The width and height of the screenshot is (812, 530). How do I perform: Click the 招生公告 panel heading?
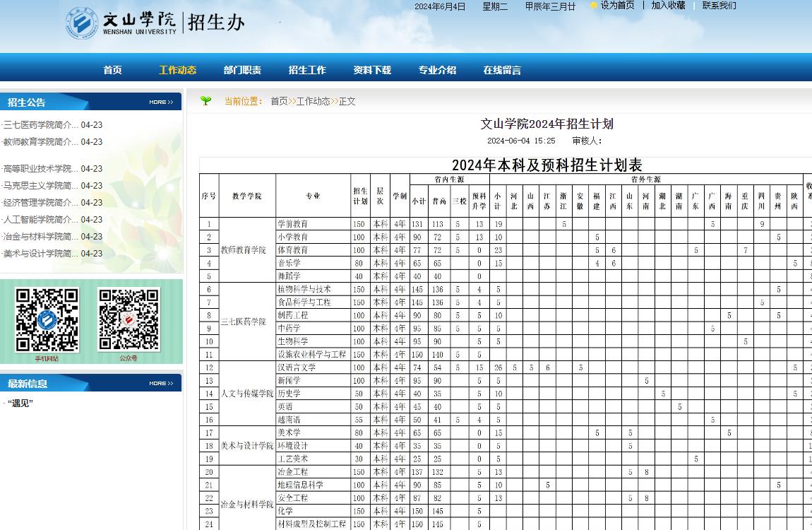point(26,102)
